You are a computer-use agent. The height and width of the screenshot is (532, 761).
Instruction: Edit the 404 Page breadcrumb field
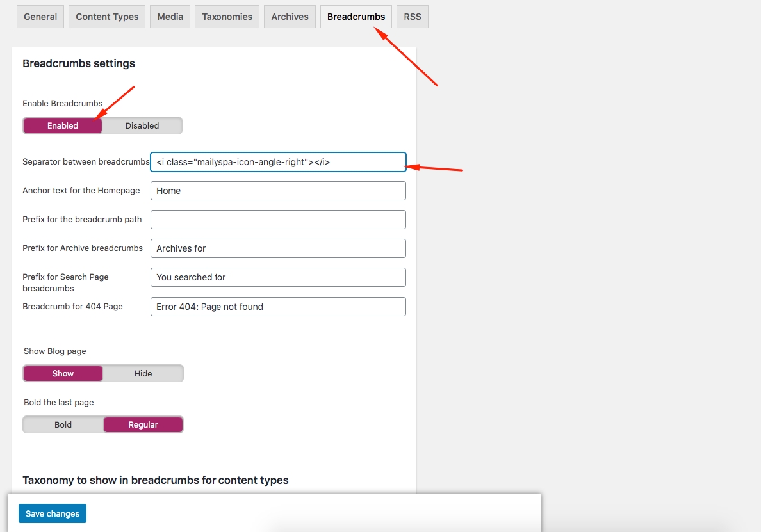click(278, 307)
